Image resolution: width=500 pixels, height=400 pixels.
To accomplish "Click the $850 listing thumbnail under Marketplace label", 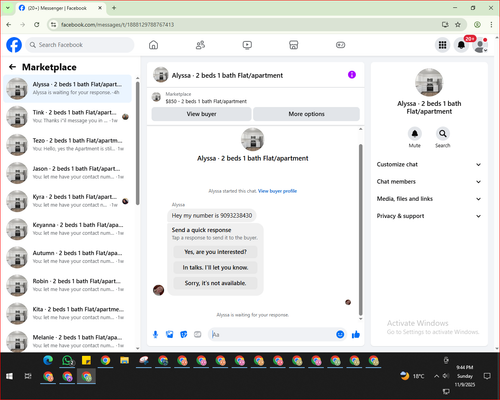I will click(156, 97).
